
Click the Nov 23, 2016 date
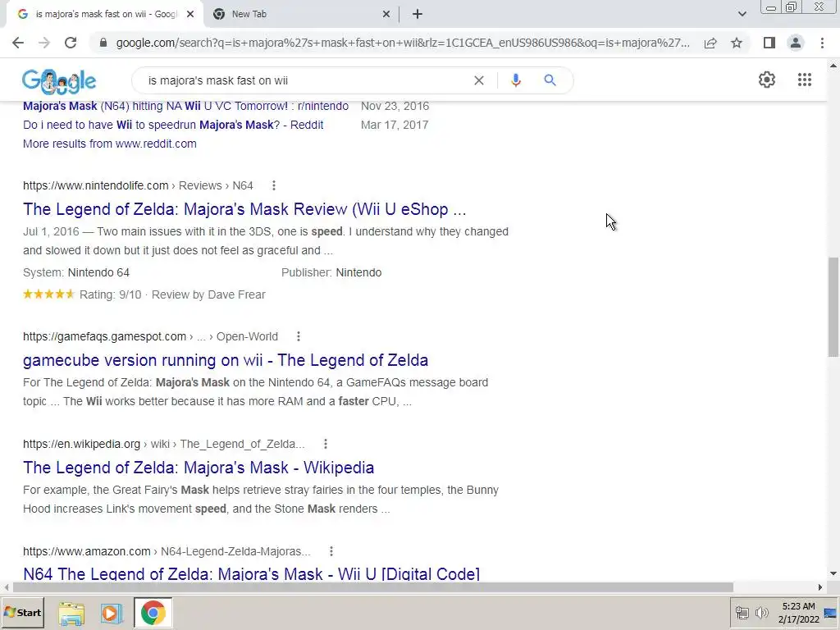tap(395, 106)
